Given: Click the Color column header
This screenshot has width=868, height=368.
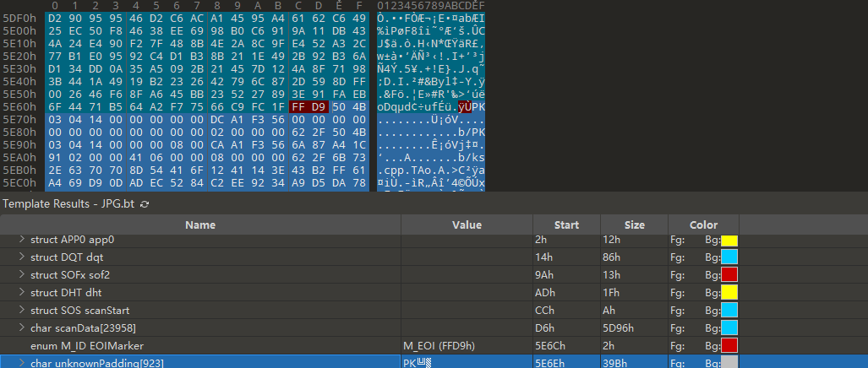Looking at the screenshot, I should point(703,225).
